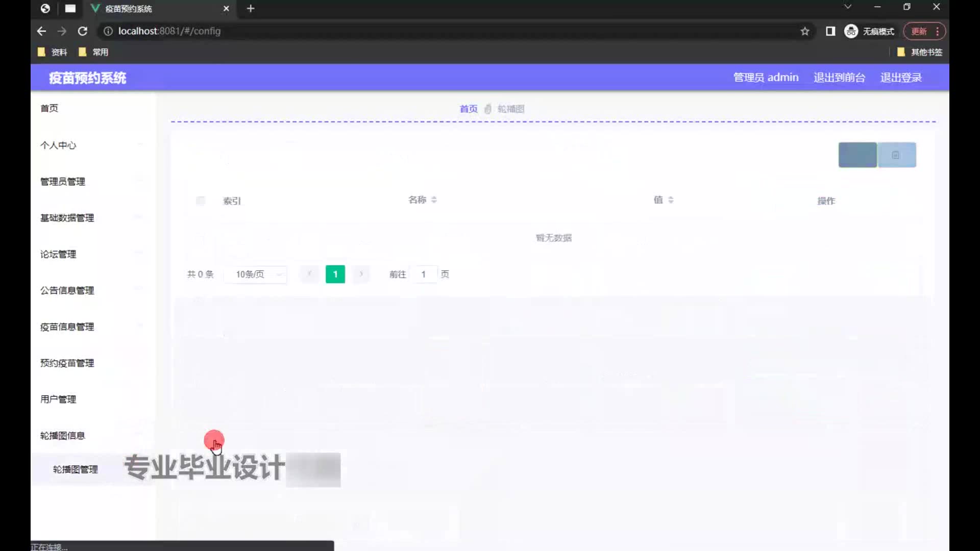Open 首页 in the left sidebar
980x551 pixels.
pos(50,108)
